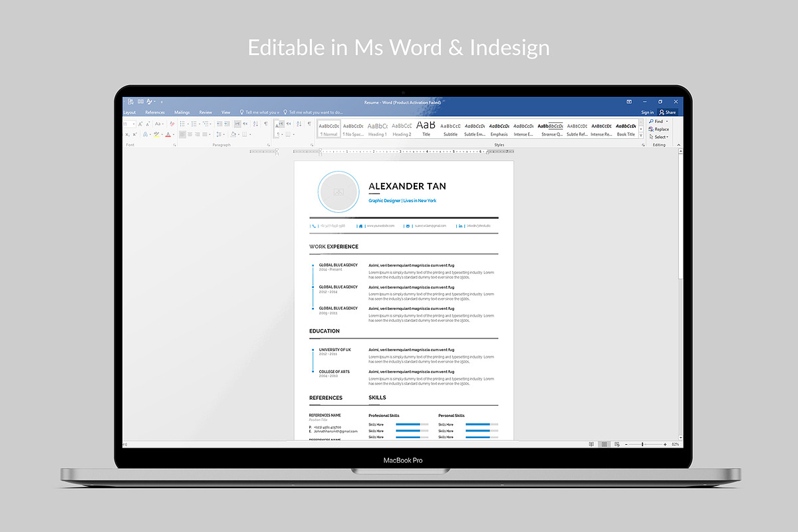Click the Multilevel List icon

[x=205, y=124]
